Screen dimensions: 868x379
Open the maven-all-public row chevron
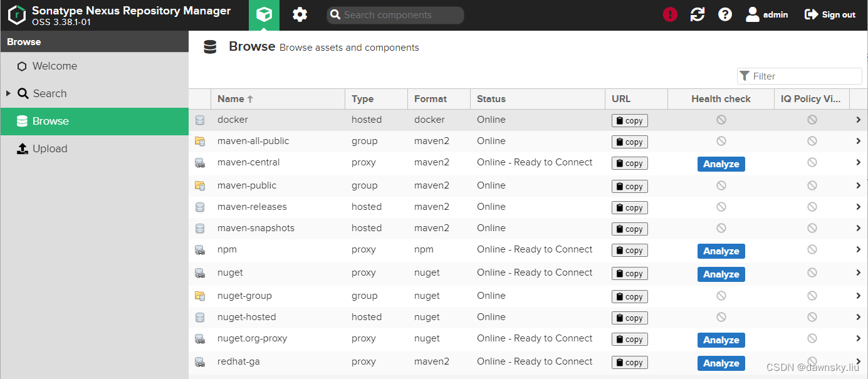[x=858, y=141]
